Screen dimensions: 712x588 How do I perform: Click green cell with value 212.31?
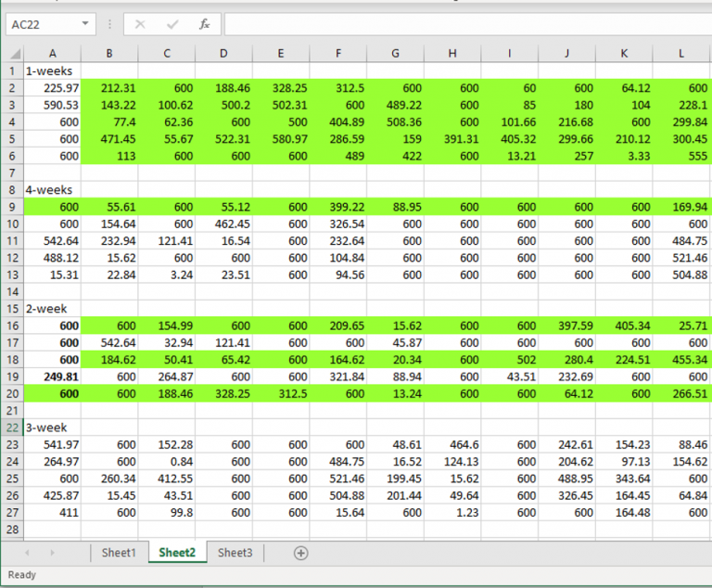[x=109, y=88]
